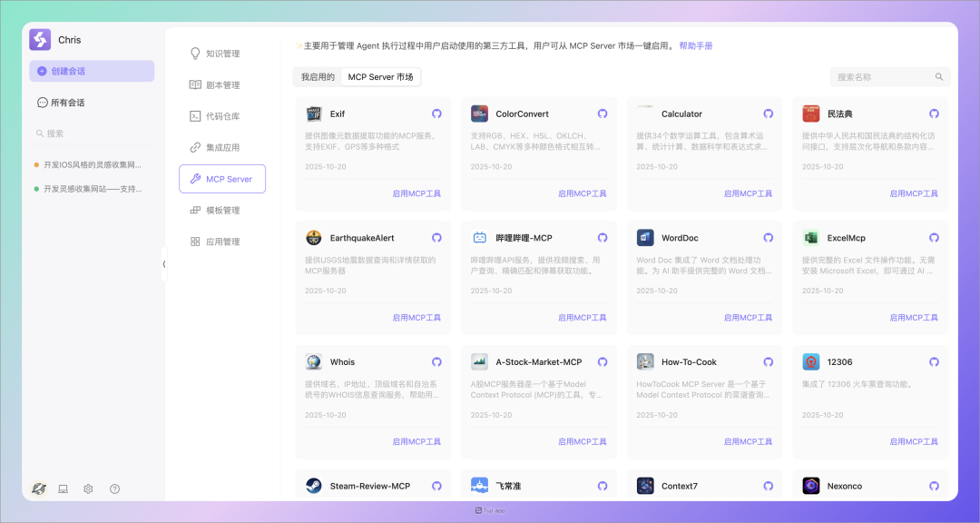
Task: Collapse the sidebar using the chevron handle
Action: [x=164, y=264]
